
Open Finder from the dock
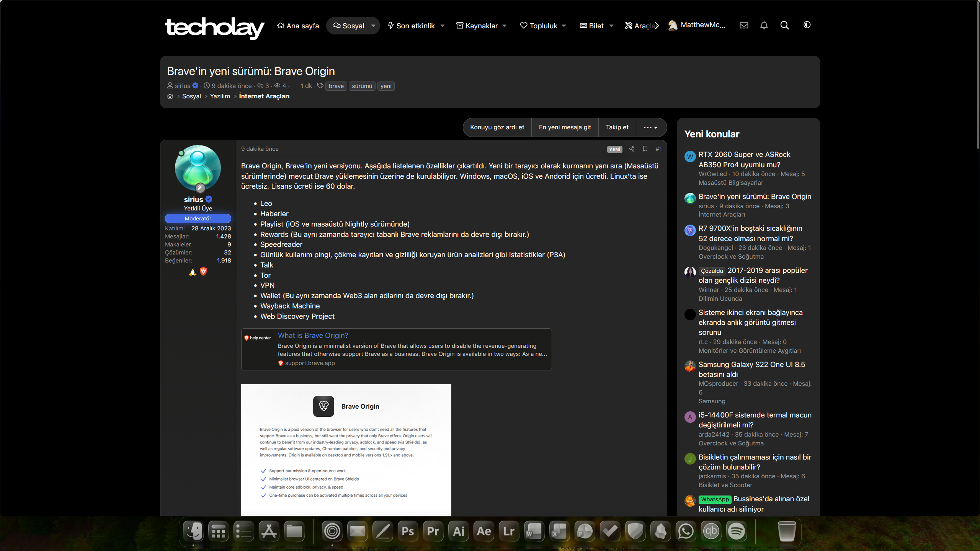tap(193, 531)
